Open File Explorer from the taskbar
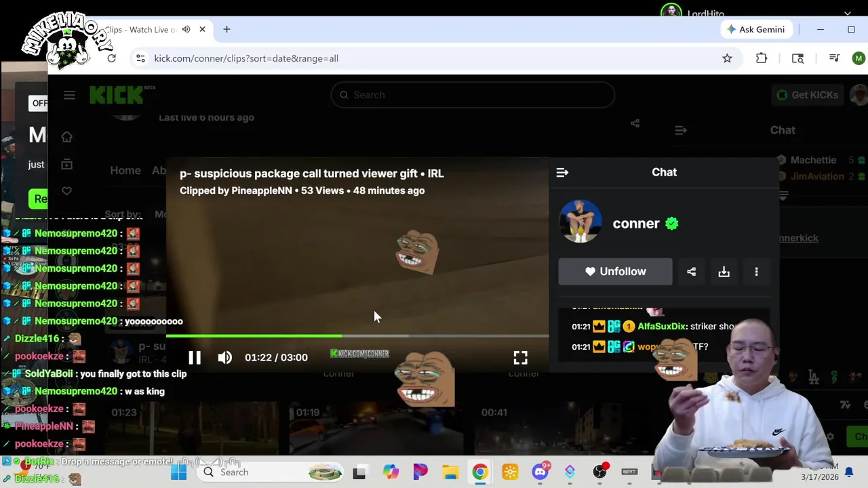The image size is (868, 488). pos(450,472)
